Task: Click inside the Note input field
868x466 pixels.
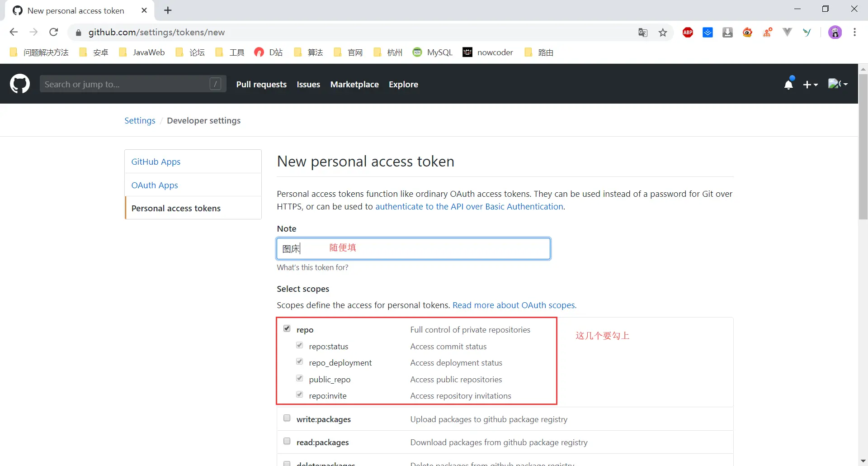Action: click(x=413, y=248)
